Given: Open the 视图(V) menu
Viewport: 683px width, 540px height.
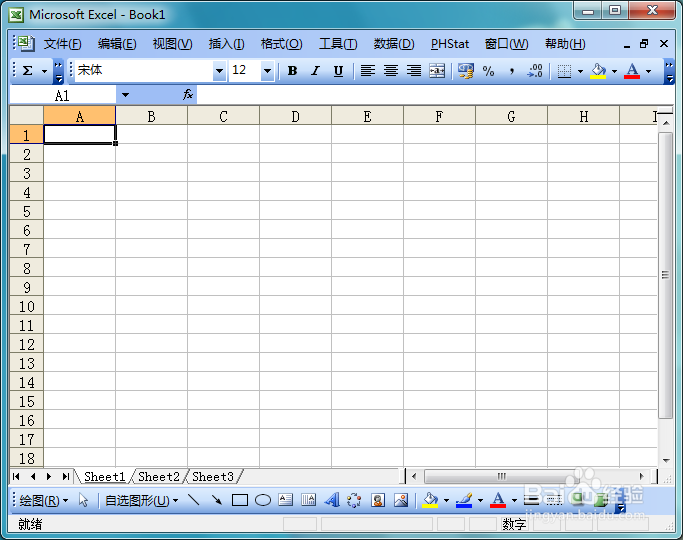Looking at the screenshot, I should click(x=172, y=44).
